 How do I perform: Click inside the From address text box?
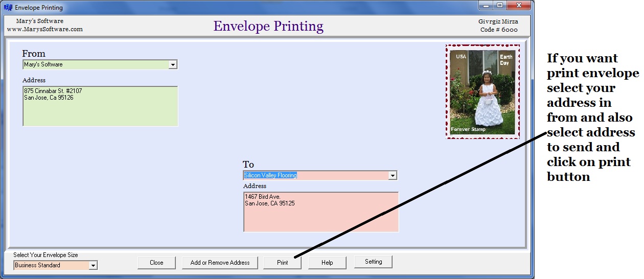100,106
